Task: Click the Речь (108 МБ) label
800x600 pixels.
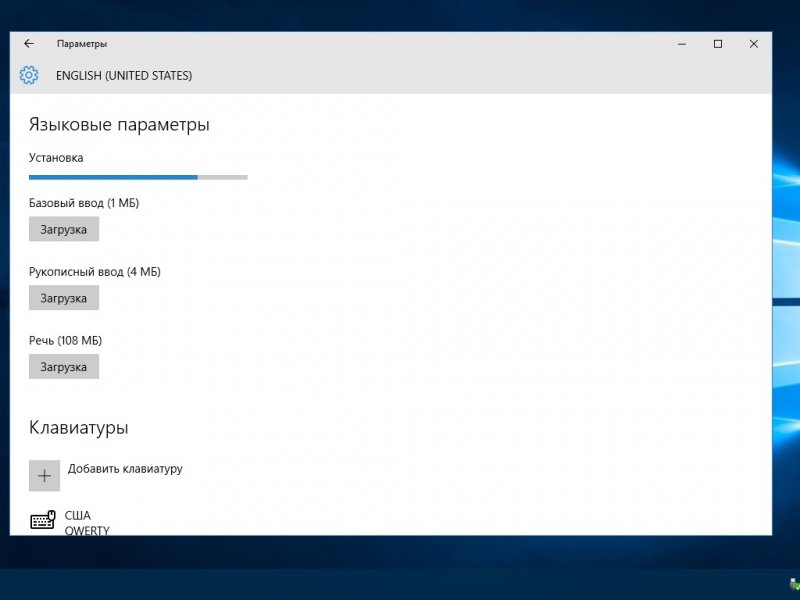Action: [65, 340]
